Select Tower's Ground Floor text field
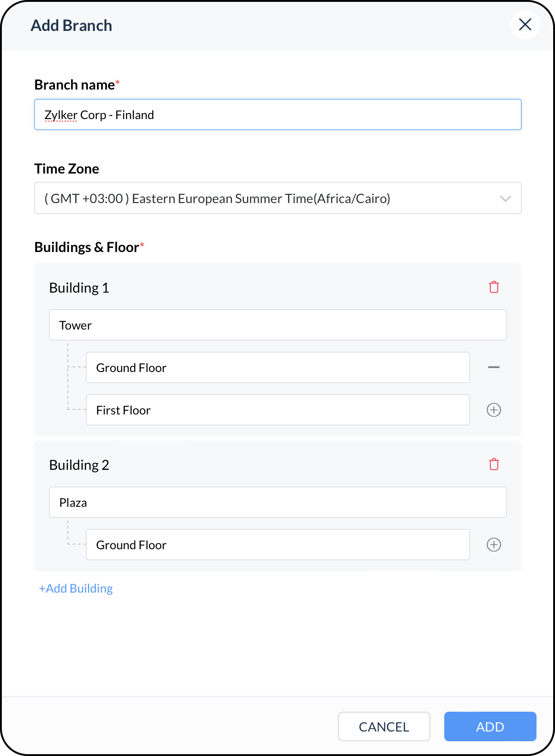Image resolution: width=555 pixels, height=756 pixels. (x=278, y=367)
